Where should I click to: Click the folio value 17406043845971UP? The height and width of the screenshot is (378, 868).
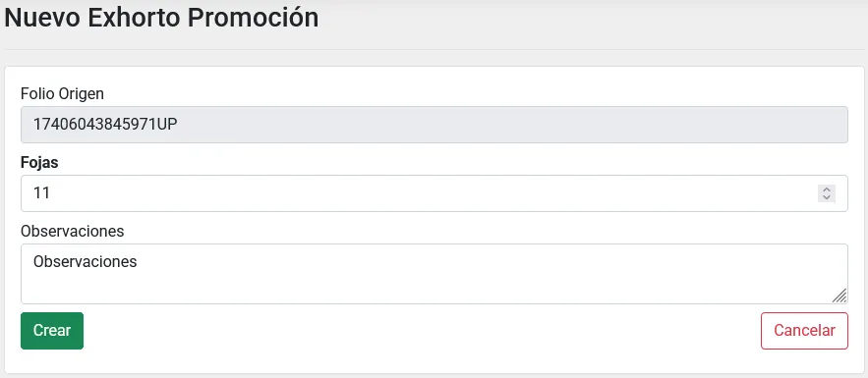[x=105, y=125]
